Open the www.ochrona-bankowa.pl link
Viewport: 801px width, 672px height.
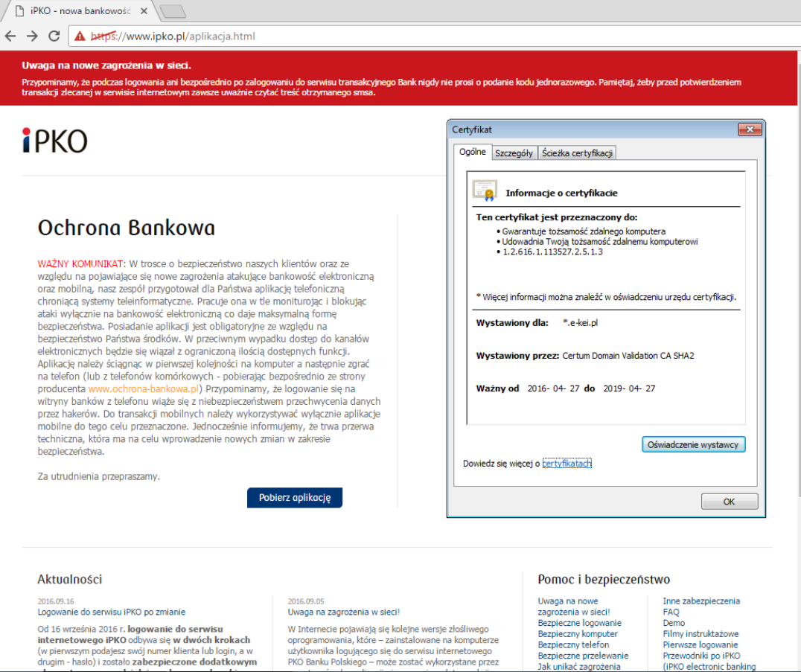coord(144,388)
